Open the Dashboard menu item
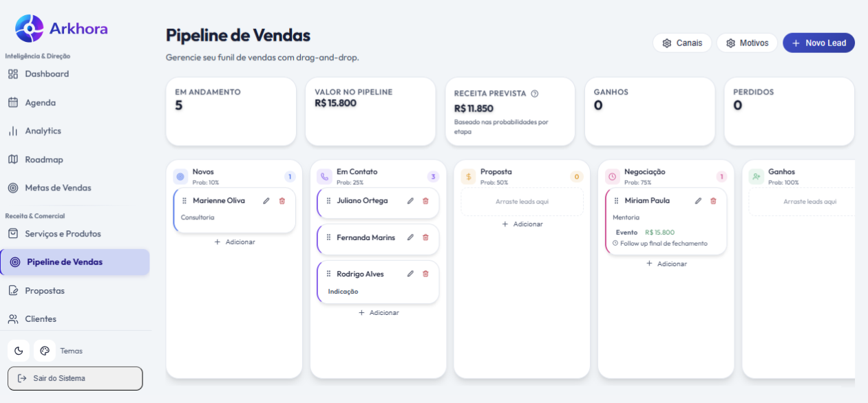 coord(47,74)
